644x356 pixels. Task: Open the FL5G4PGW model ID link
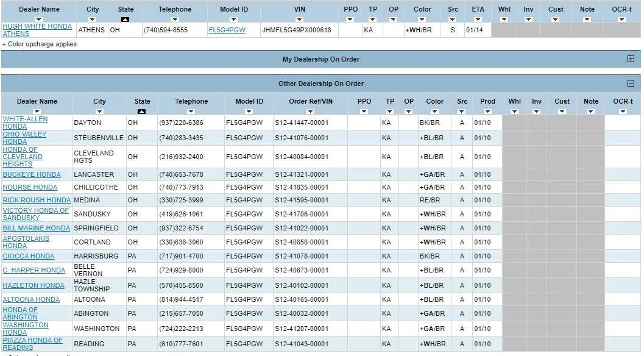click(x=227, y=30)
